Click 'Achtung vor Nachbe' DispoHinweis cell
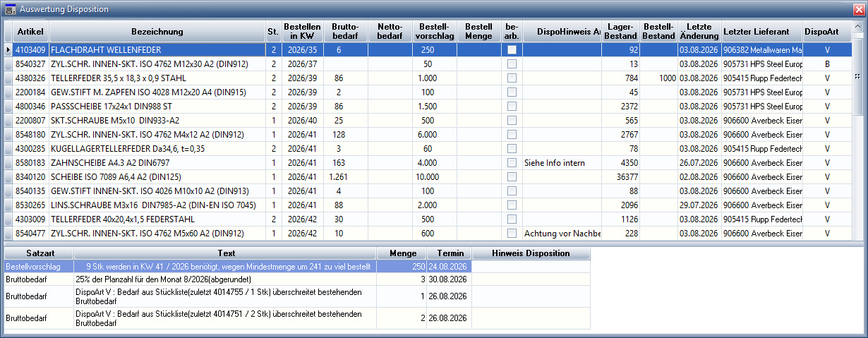 coord(562,234)
